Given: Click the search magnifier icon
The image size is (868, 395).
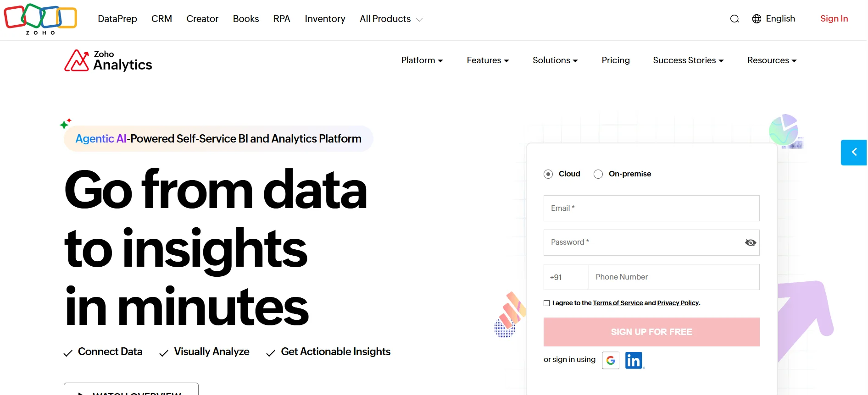Looking at the screenshot, I should (734, 19).
